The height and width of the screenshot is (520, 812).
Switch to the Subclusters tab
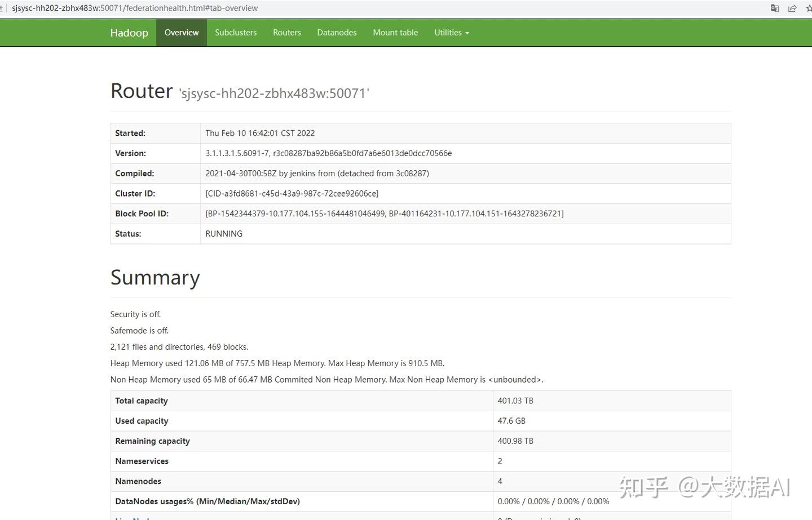(236, 33)
